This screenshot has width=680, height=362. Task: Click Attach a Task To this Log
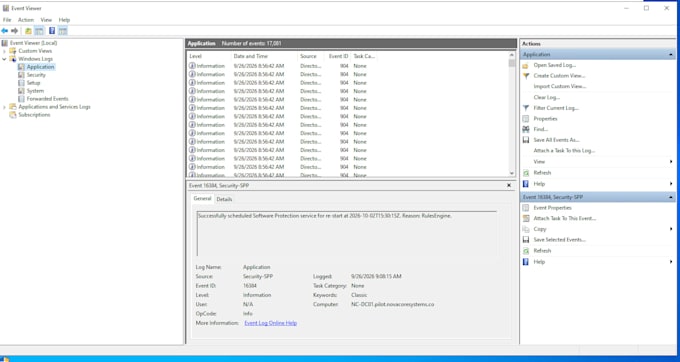pos(564,151)
